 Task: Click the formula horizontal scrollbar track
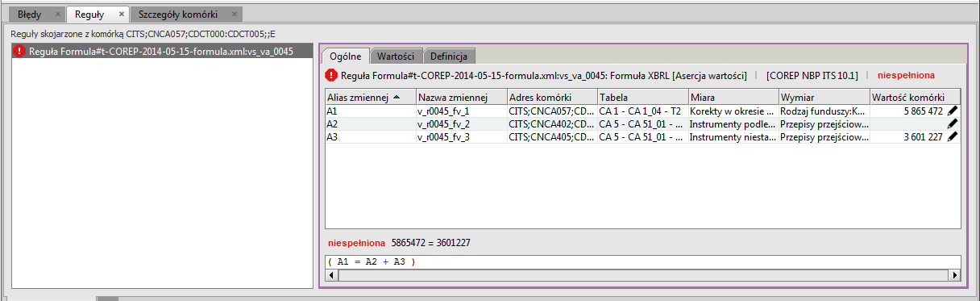coord(643,274)
